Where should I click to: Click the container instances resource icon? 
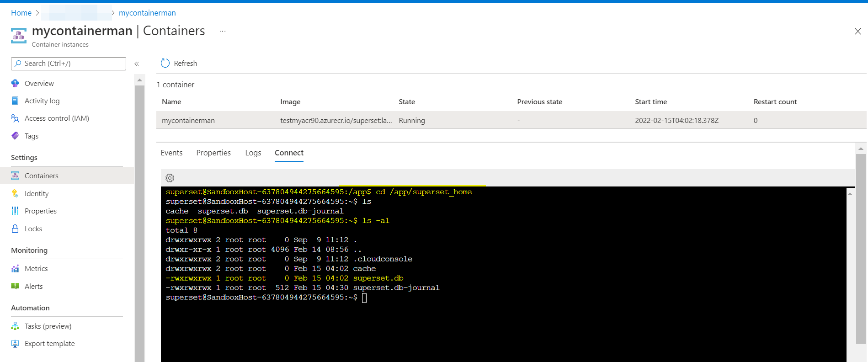(x=19, y=36)
